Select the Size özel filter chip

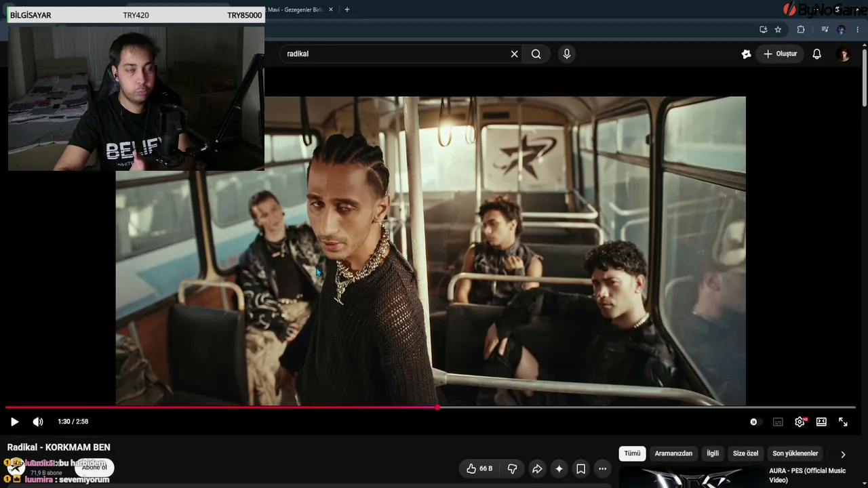pos(745,453)
